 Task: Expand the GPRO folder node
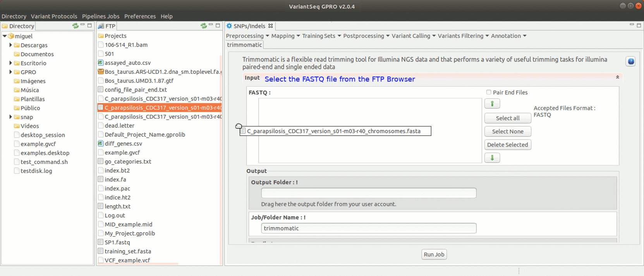(x=10, y=72)
